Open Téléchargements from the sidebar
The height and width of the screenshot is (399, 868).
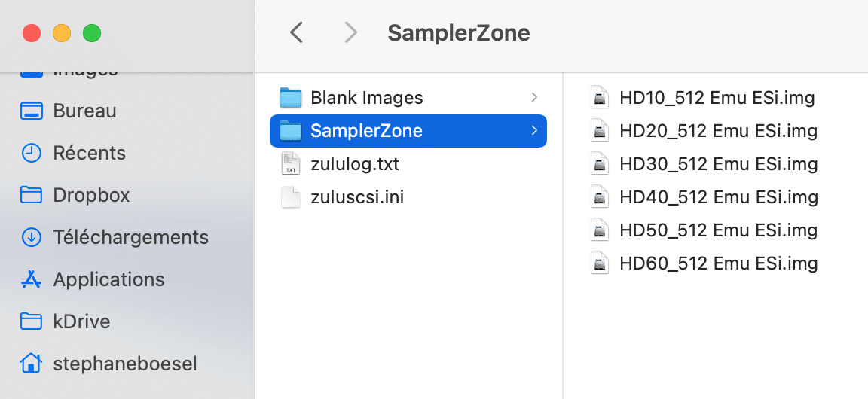pos(130,238)
